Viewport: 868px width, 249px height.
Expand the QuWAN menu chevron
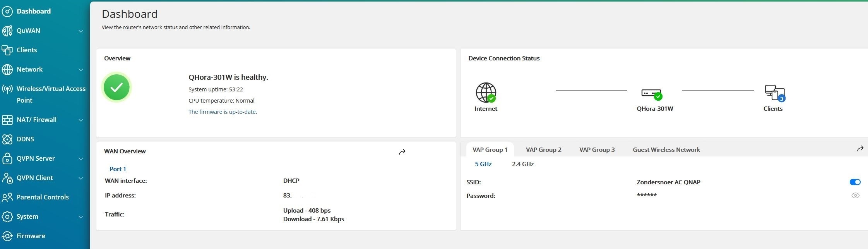(x=81, y=31)
